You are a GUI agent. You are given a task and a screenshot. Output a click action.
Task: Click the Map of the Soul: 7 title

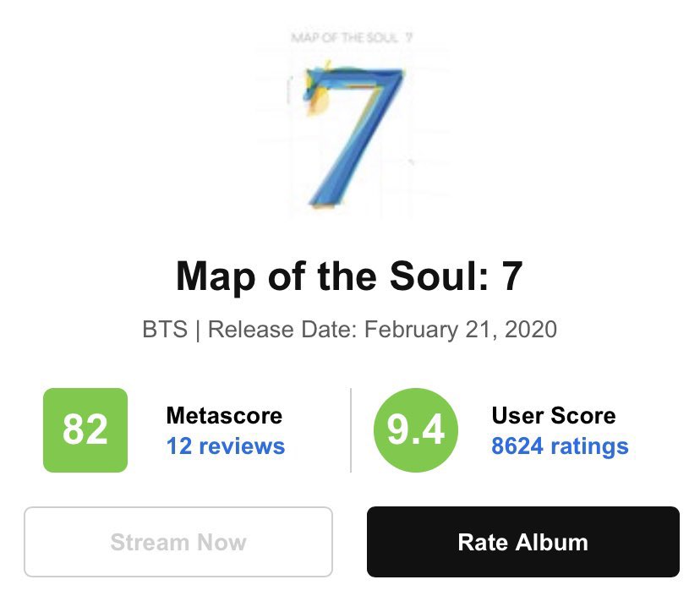click(x=349, y=276)
